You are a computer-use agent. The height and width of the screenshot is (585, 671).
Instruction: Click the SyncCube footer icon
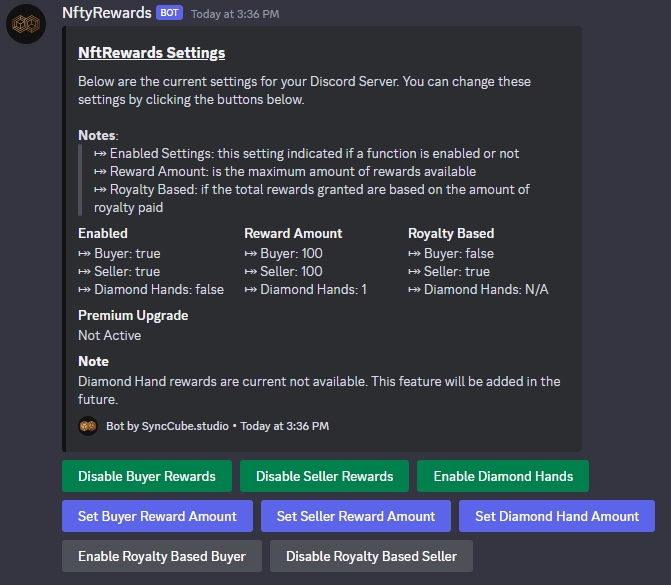(88, 426)
